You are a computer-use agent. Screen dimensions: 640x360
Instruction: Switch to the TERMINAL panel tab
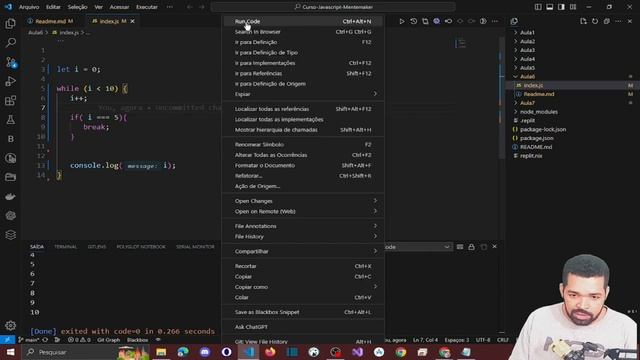pos(65,247)
